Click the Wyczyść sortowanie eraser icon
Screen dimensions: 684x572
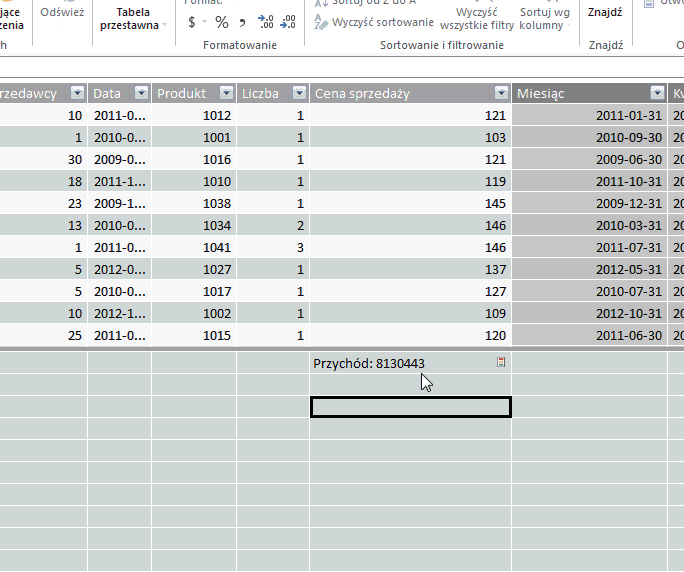pos(321,22)
